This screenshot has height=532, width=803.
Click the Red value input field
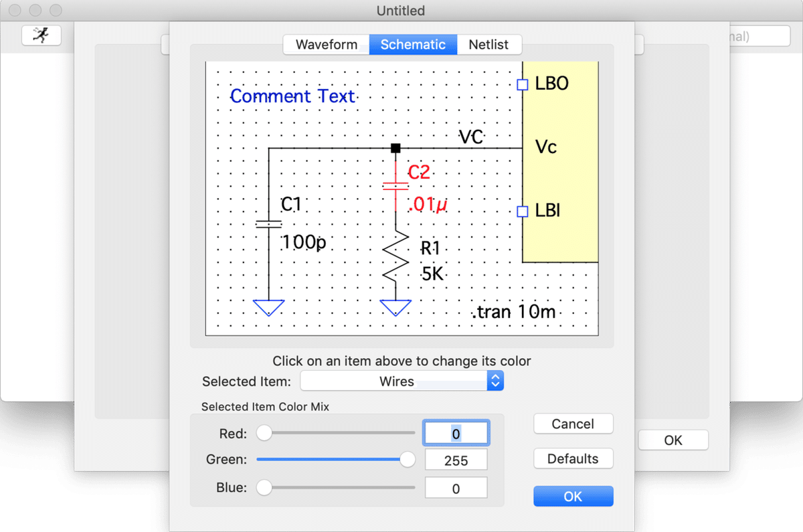456,434
